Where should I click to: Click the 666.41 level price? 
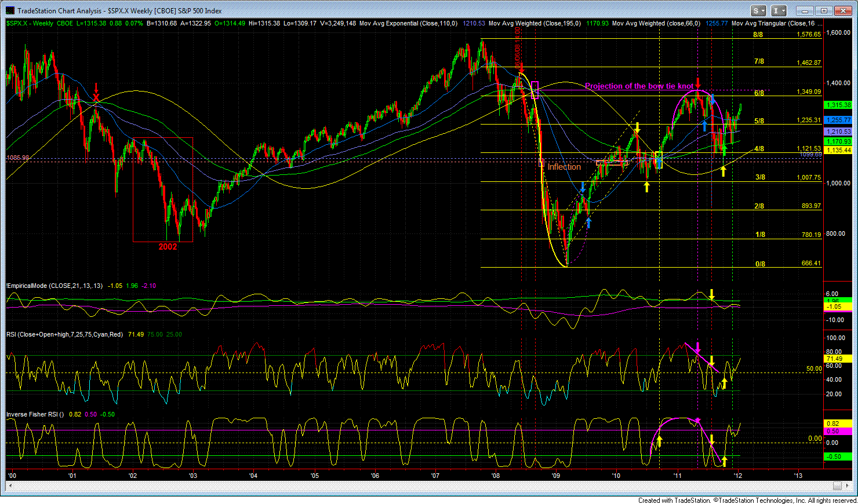pyautogui.click(x=812, y=263)
